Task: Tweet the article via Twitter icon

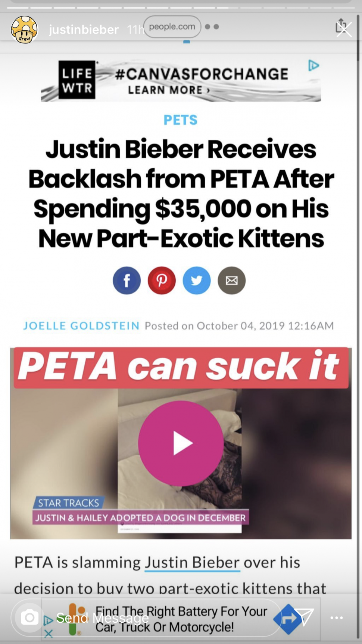Action: pos(197,281)
